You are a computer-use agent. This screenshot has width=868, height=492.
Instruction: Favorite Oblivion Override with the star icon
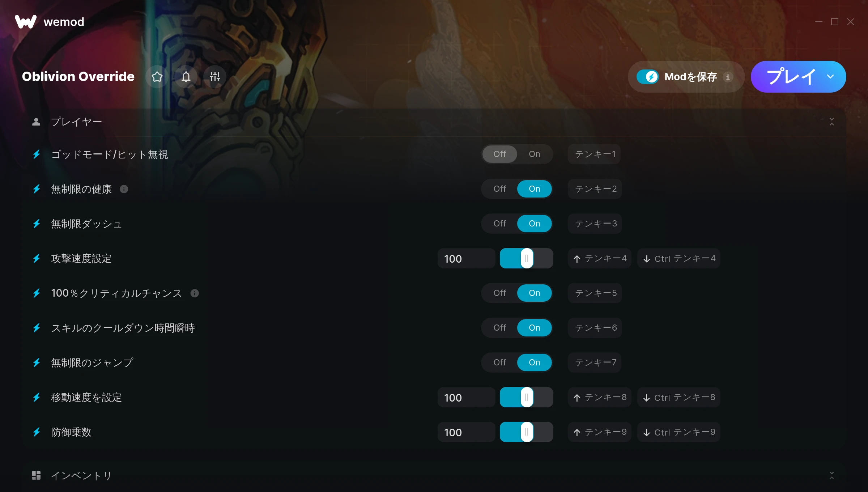pos(157,77)
